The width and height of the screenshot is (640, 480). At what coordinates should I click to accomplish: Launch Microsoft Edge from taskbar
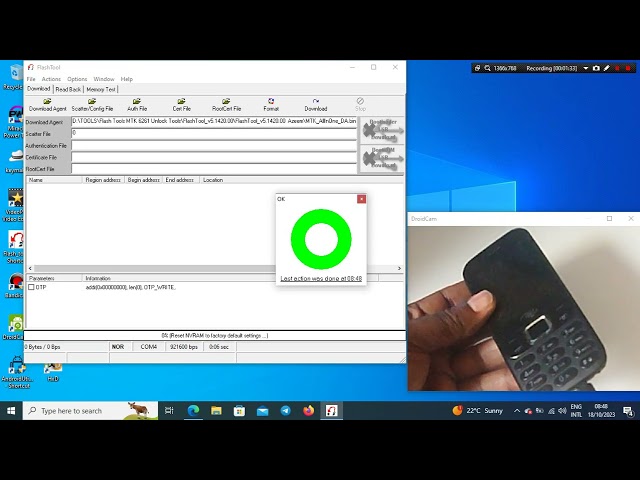[193, 411]
